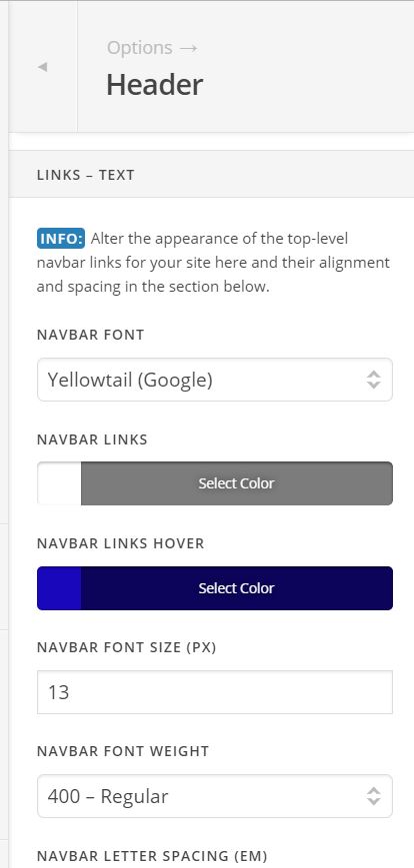Collapse the Links – Text section header
Viewport: 414px width, 868px height.
pos(211,175)
